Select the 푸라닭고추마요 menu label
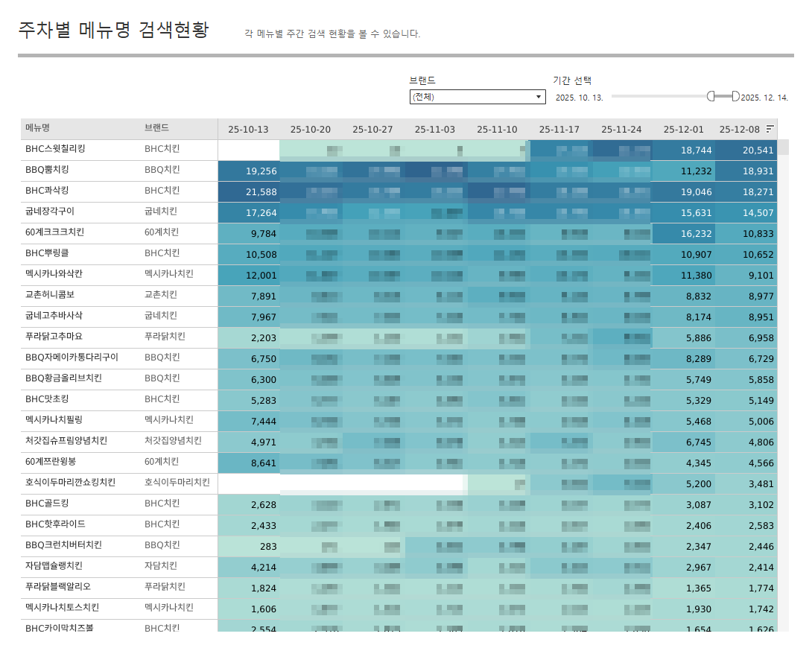The height and width of the screenshot is (651, 812). 55,337
